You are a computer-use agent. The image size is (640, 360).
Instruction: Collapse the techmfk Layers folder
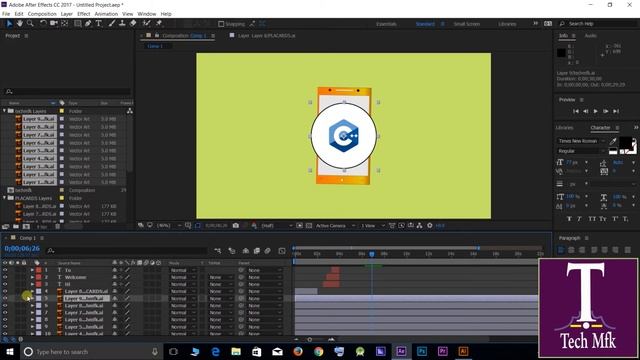[x=4, y=111]
